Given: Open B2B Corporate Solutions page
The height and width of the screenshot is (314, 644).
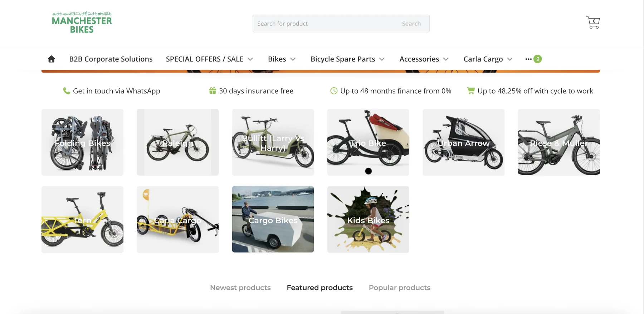Looking at the screenshot, I should coord(111,59).
